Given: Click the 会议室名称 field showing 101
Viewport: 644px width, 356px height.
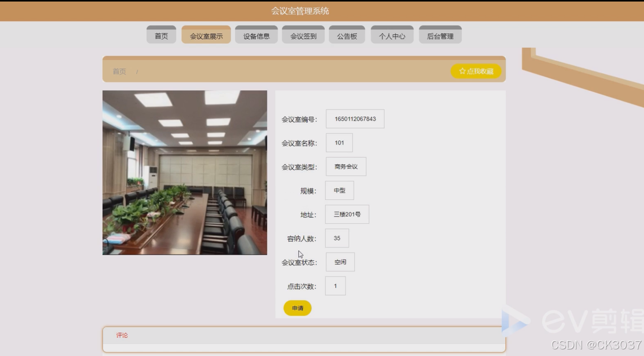Looking at the screenshot, I should [x=339, y=143].
